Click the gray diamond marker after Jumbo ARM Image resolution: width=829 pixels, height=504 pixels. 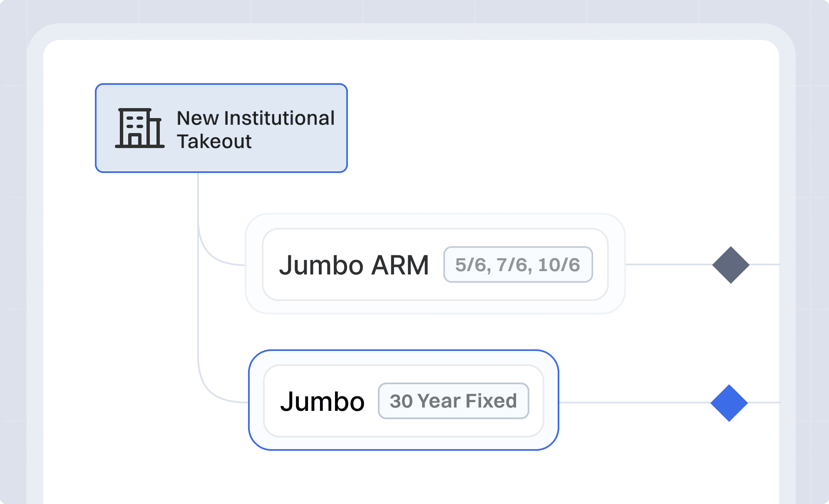730,265
